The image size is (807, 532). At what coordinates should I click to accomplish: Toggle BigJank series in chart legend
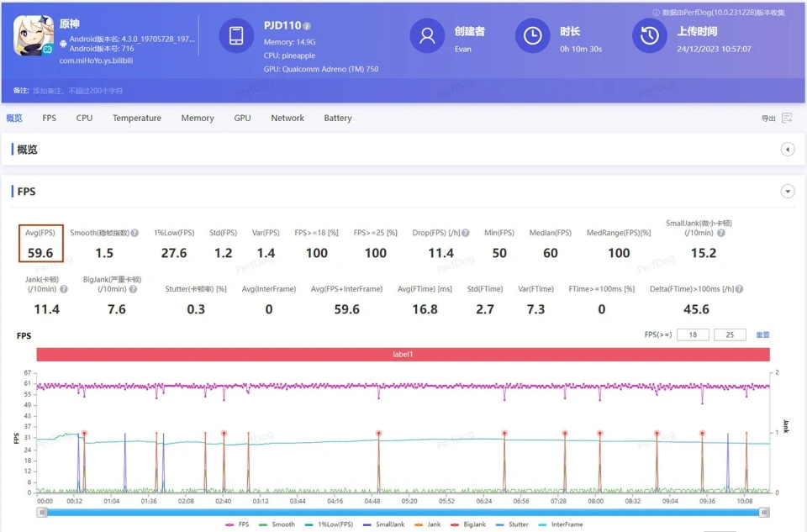475,524
